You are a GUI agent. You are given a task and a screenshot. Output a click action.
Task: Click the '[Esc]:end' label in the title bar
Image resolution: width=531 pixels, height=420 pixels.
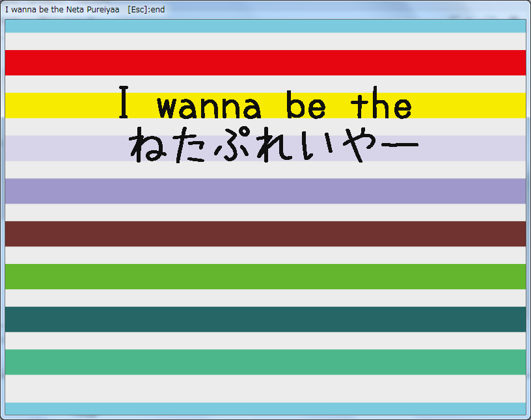(144, 9)
